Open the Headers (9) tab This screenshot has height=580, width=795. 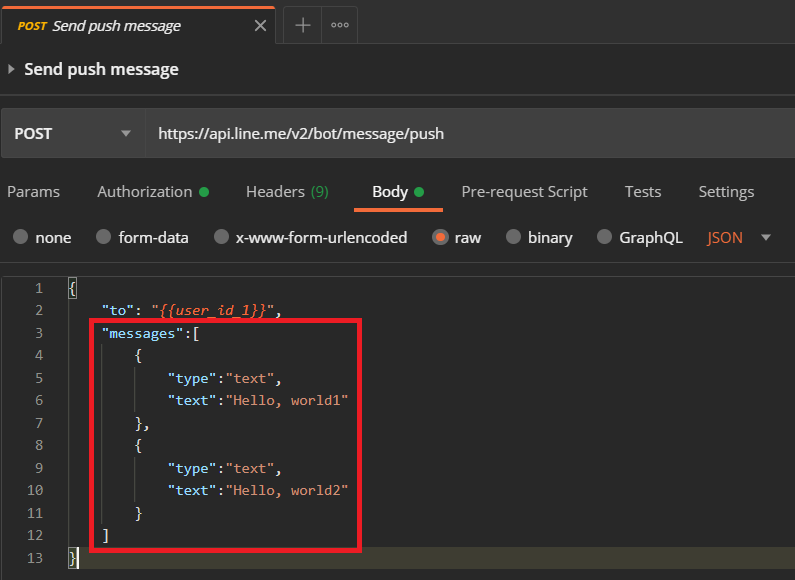[x=287, y=192]
